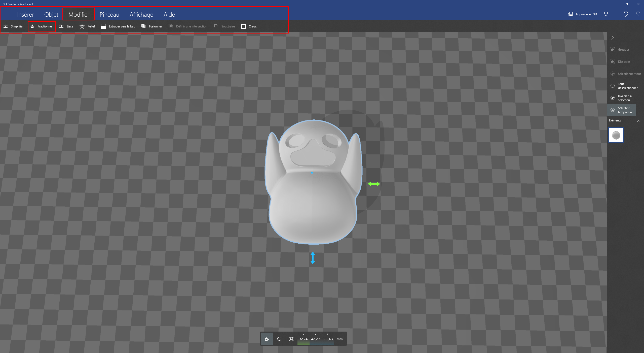Select the Relief star tool
This screenshot has width=644, height=353.
click(x=87, y=26)
